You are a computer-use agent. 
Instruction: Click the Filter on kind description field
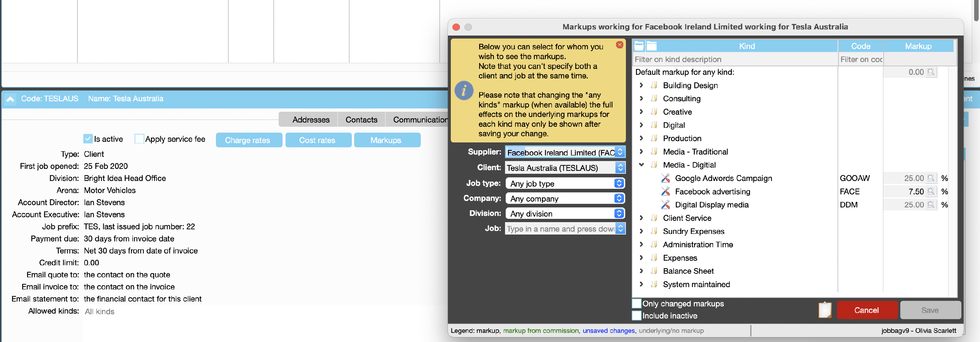pyautogui.click(x=735, y=59)
